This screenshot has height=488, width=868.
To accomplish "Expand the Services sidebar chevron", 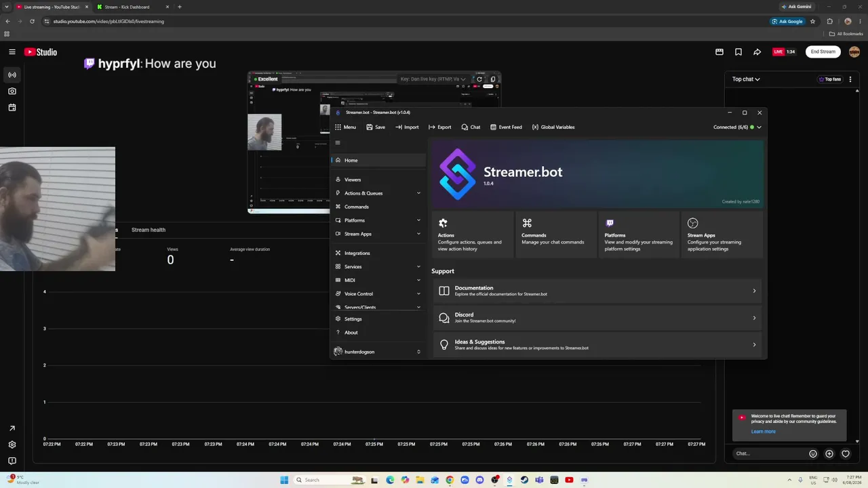I will click(418, 266).
